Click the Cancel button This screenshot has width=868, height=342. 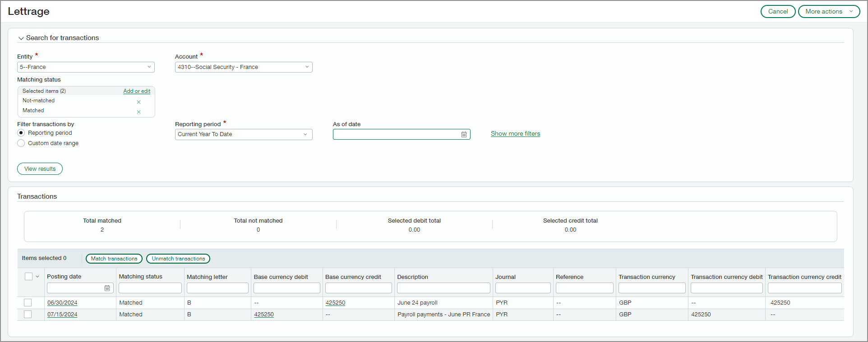778,12
